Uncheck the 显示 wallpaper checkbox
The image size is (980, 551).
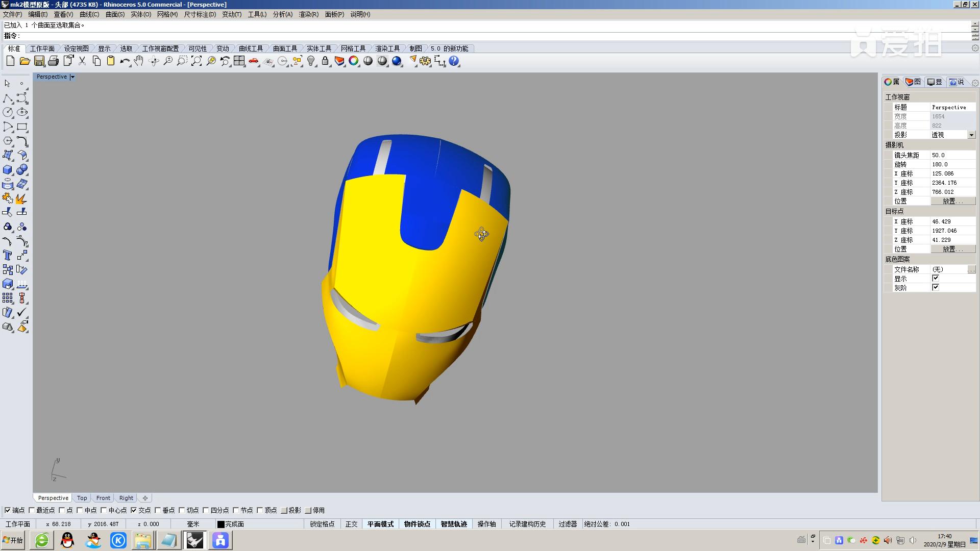pos(936,279)
